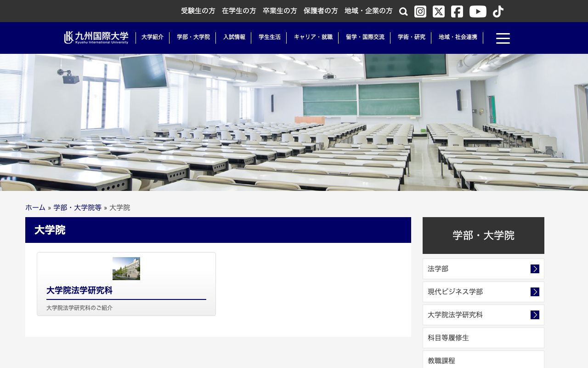Open the university's Instagram page

click(420, 11)
